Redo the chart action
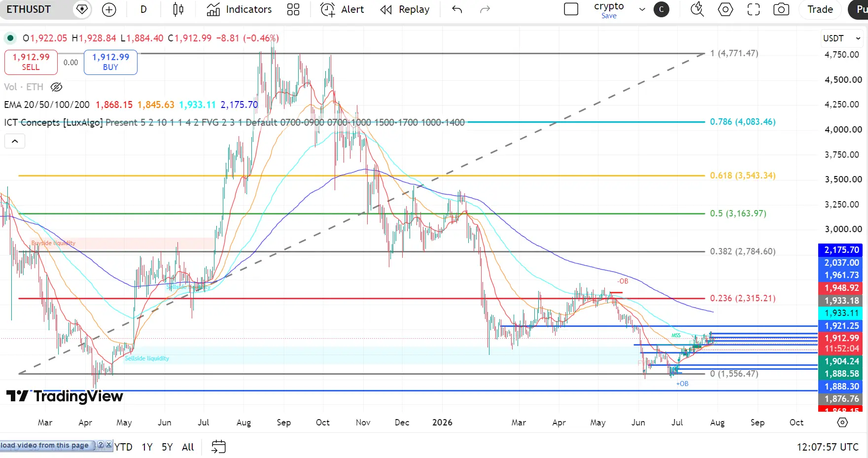This screenshot has height=458, width=868. (x=485, y=9)
